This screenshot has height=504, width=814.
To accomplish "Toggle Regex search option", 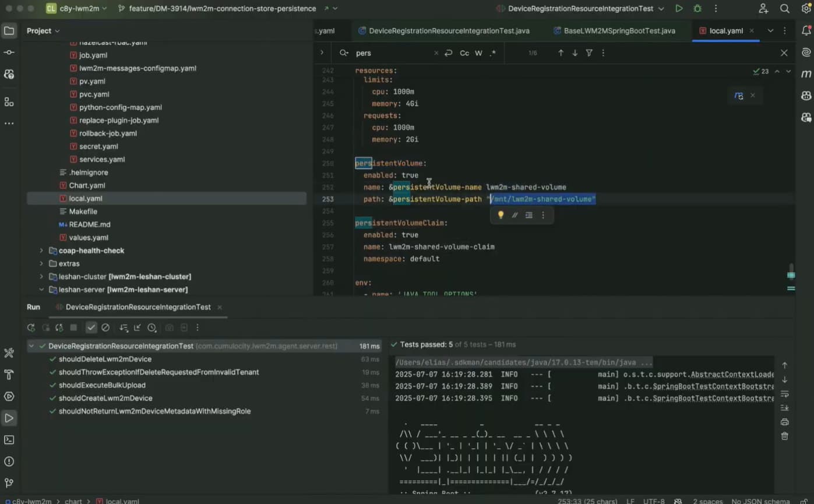I will click(492, 53).
